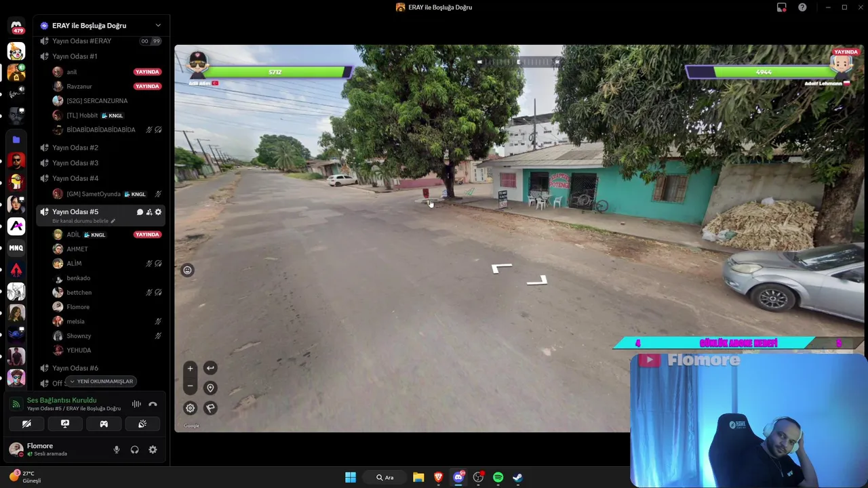
Task: Open Windows Start menu
Action: [x=351, y=477]
